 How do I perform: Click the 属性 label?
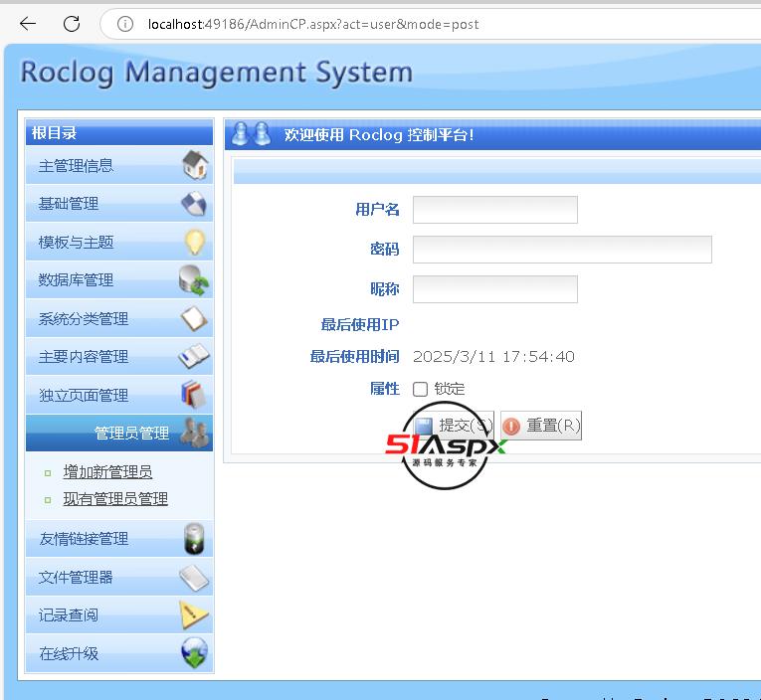tap(384, 389)
